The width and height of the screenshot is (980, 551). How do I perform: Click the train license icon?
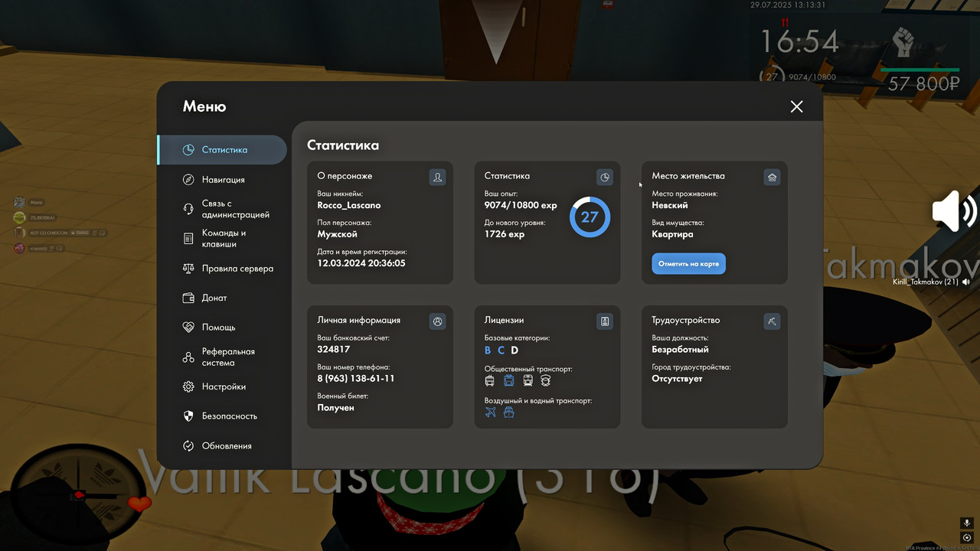[528, 380]
